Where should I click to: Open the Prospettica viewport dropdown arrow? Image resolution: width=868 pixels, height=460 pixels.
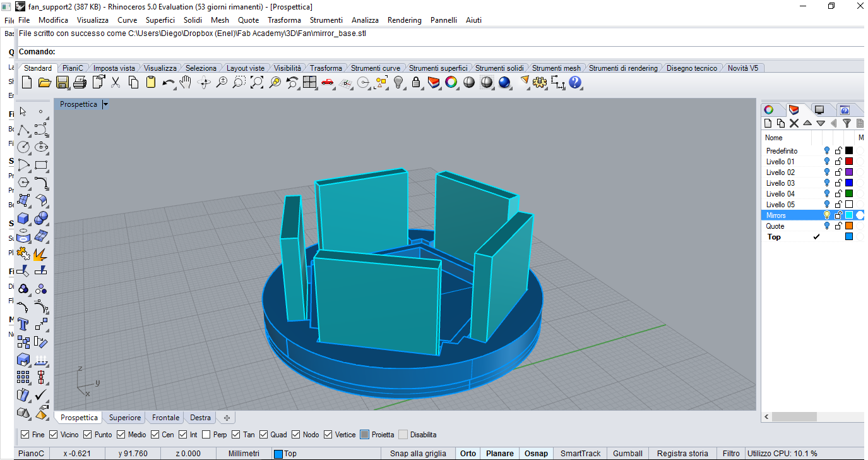point(105,104)
